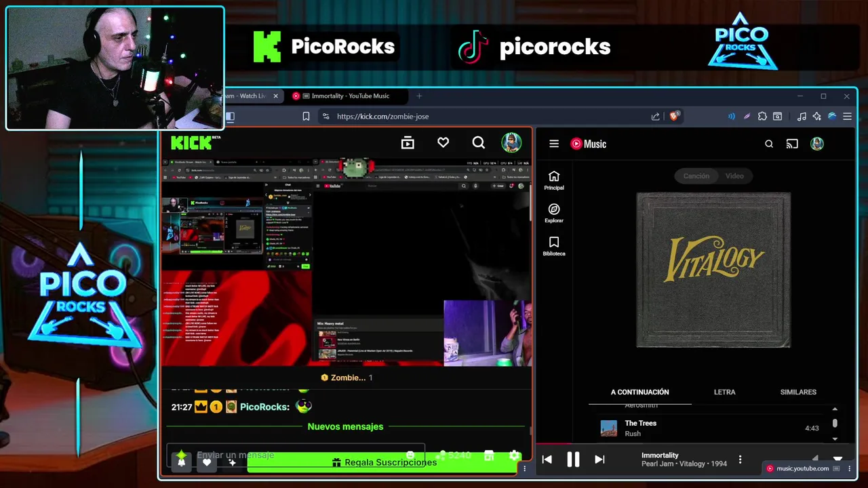This screenshot has height=488, width=868.
Task: Open Brave Shields lion icon
Action: click(674, 116)
